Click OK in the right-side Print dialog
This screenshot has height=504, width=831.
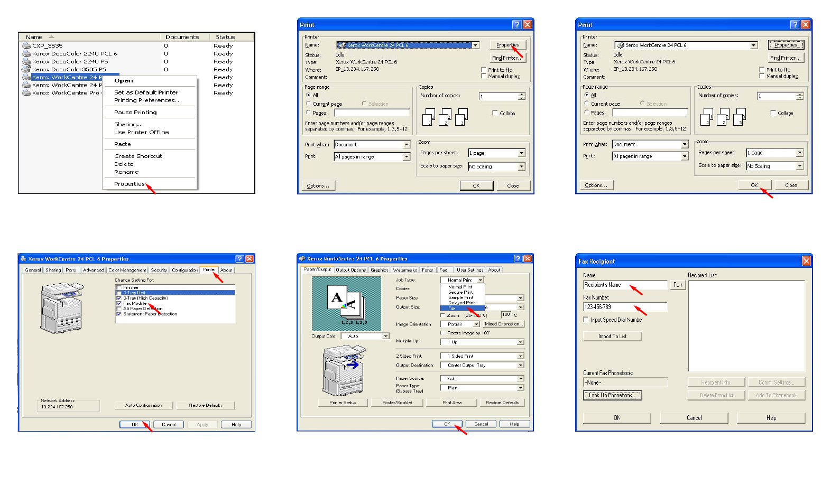point(754,185)
